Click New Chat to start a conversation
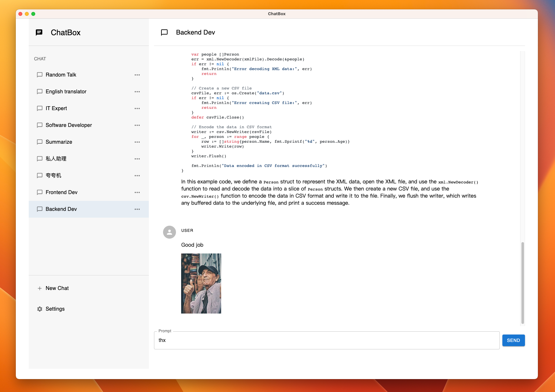 point(57,288)
